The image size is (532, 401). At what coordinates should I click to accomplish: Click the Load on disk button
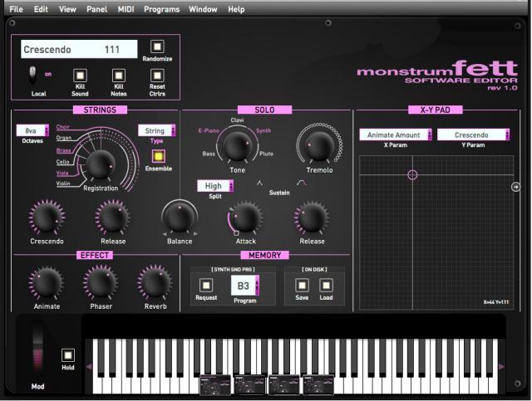click(x=326, y=285)
